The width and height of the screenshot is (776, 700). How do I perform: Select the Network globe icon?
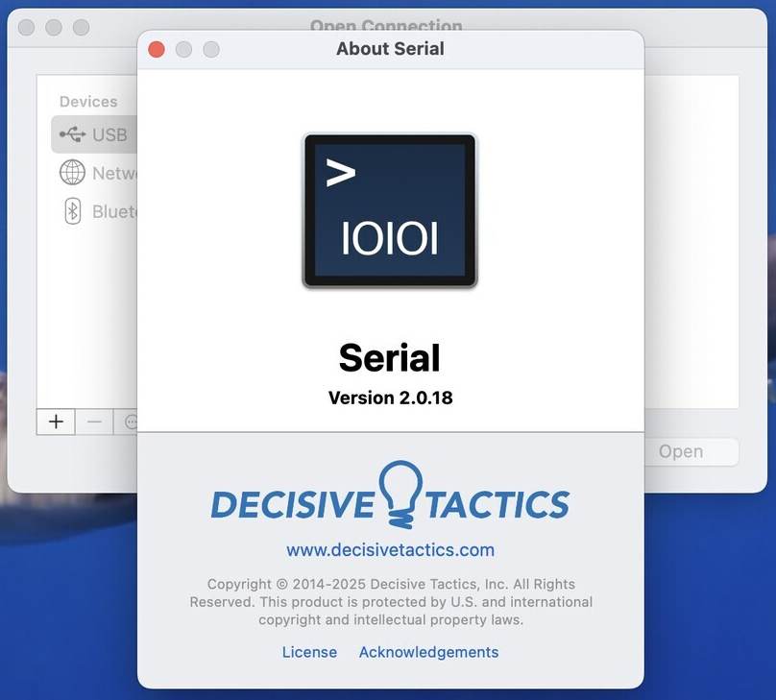72,173
